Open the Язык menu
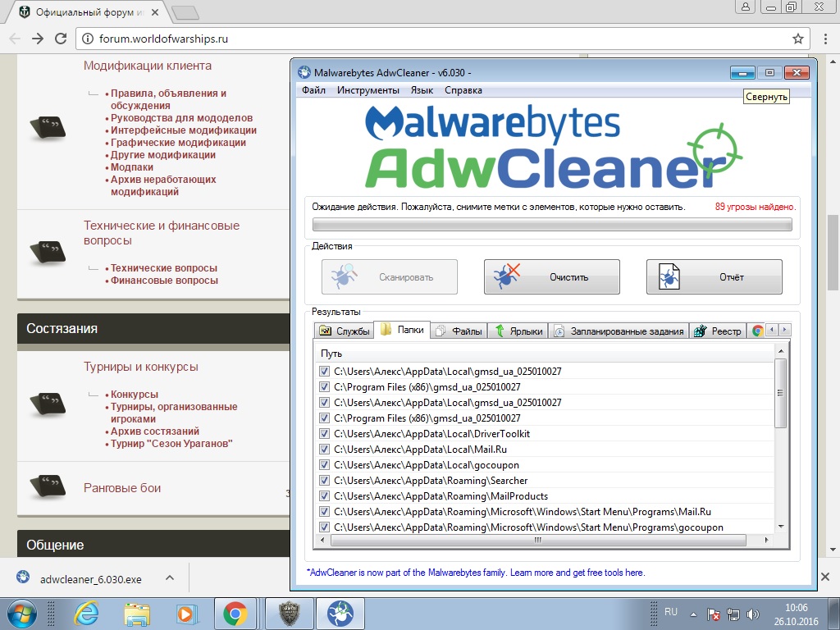 (422, 90)
